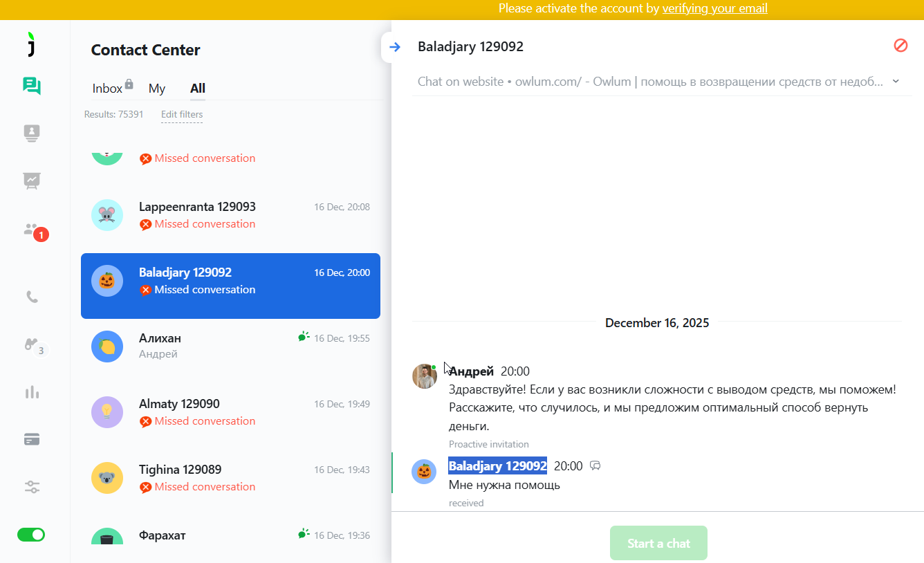Click Андрей's photo avatar in the chat
Screen dimensions: 924x563
(425, 376)
